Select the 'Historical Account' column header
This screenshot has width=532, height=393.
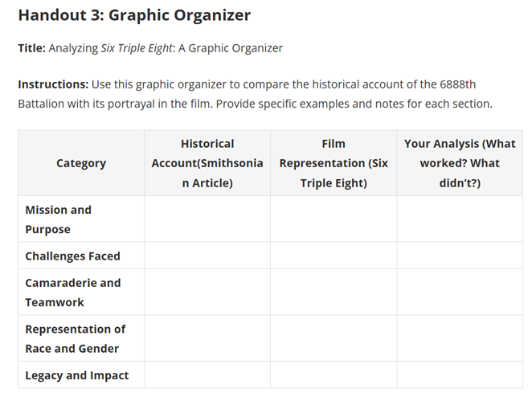[x=207, y=163]
